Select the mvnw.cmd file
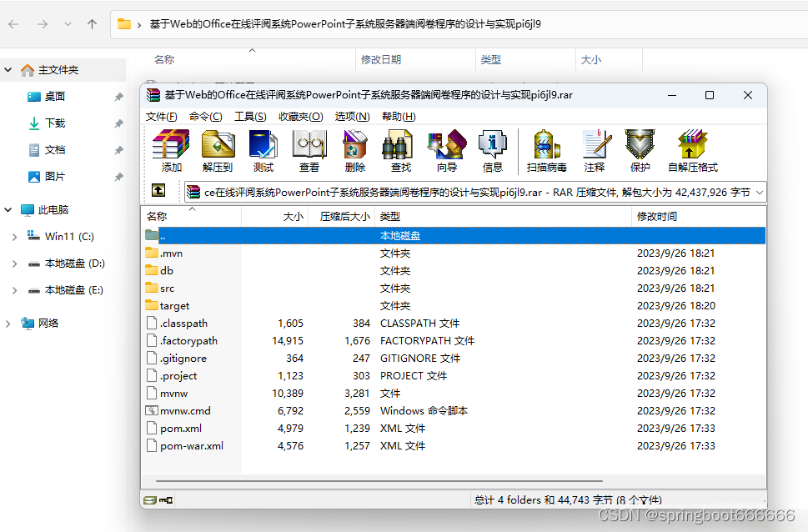 click(454, 411)
